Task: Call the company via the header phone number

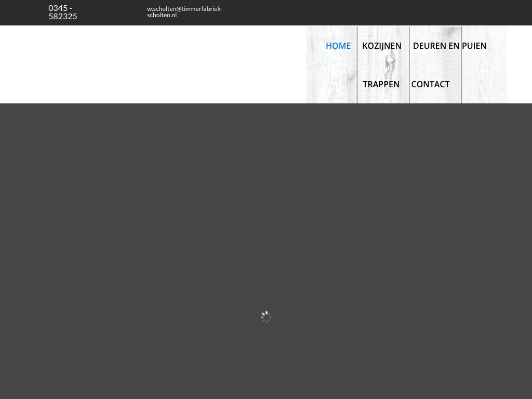Action: coord(63,12)
